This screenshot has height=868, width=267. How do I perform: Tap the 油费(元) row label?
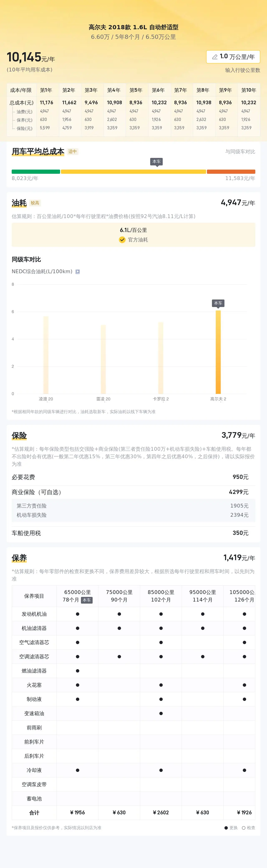(25, 112)
